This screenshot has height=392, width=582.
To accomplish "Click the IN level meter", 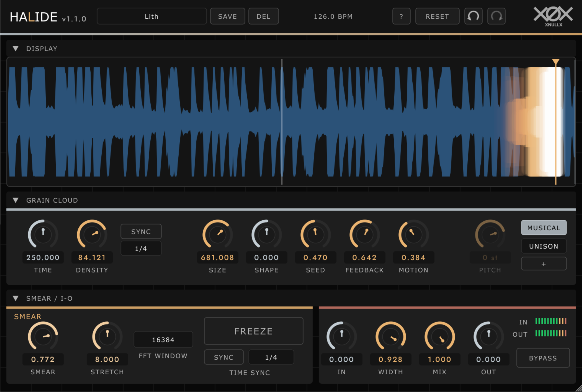I will (551, 321).
